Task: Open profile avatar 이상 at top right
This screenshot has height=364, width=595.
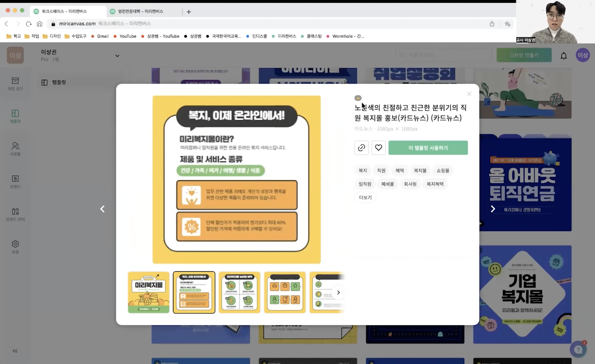Action: (583, 55)
